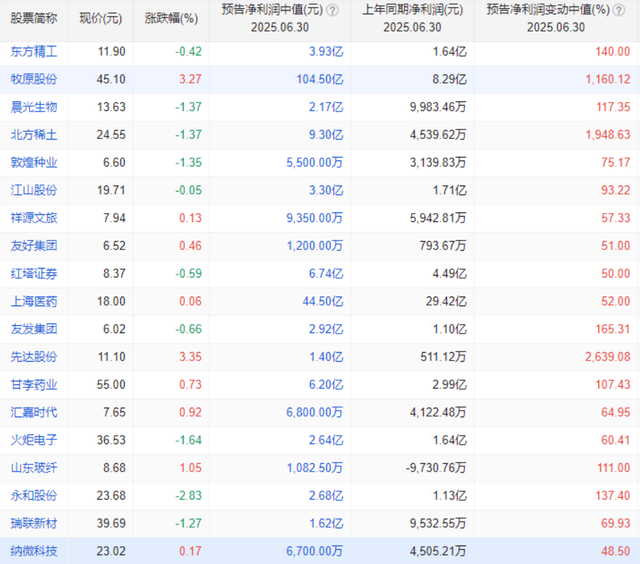Open stock link 瑞联新材
Image resolution: width=640 pixels, height=564 pixels.
34,523
